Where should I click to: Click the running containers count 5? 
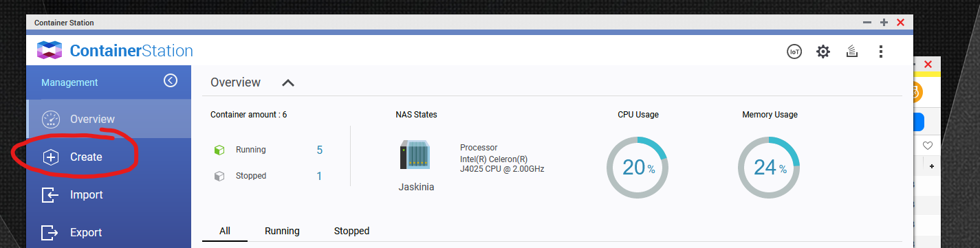[x=319, y=150]
